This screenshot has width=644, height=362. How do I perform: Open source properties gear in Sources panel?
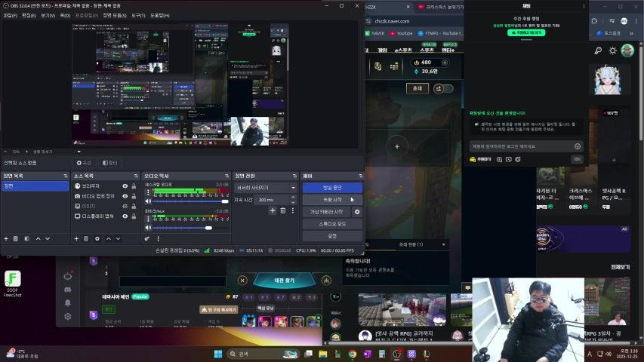click(x=97, y=238)
